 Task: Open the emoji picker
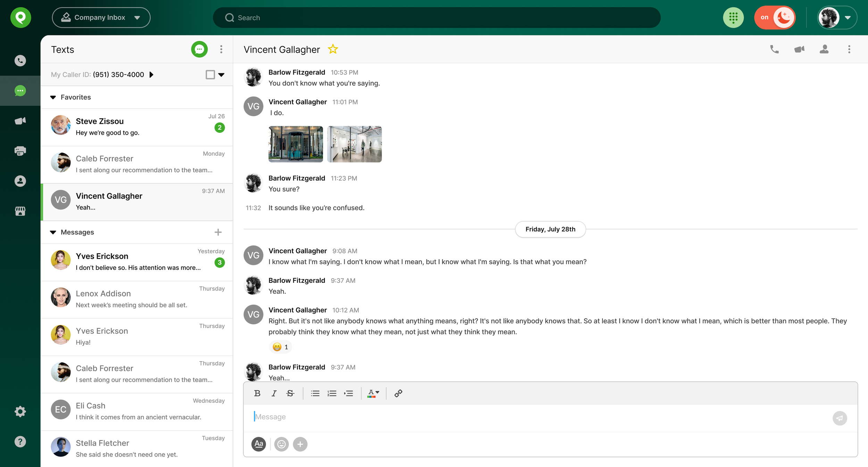pyautogui.click(x=281, y=444)
